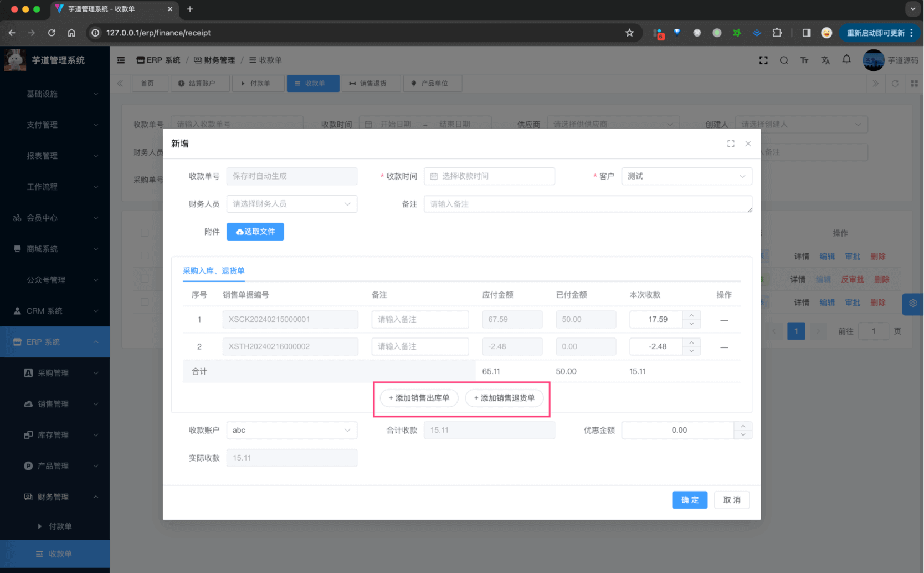Increase 优惠金额 with the up stepper arrow
Screen dimensions: 924x573
point(743,426)
